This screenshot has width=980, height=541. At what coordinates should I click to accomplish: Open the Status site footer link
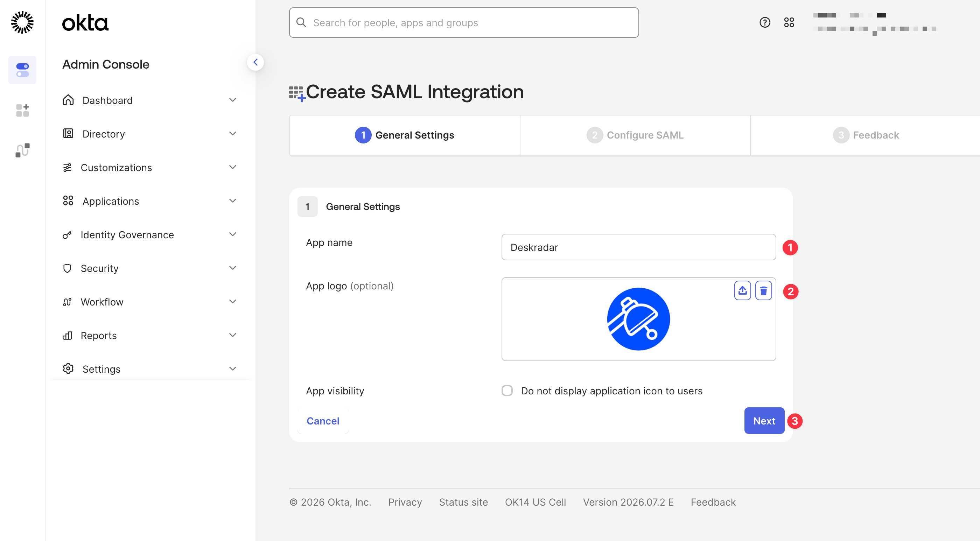[463, 502]
